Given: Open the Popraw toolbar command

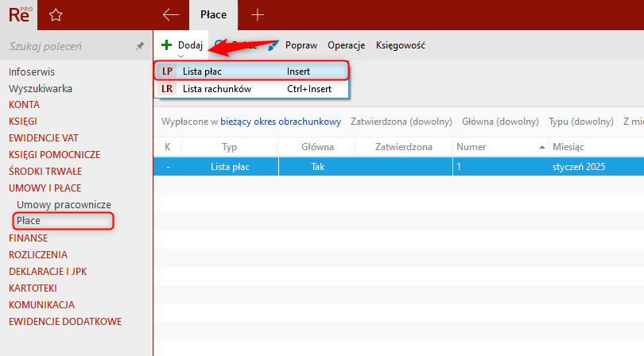Looking at the screenshot, I should 301,45.
